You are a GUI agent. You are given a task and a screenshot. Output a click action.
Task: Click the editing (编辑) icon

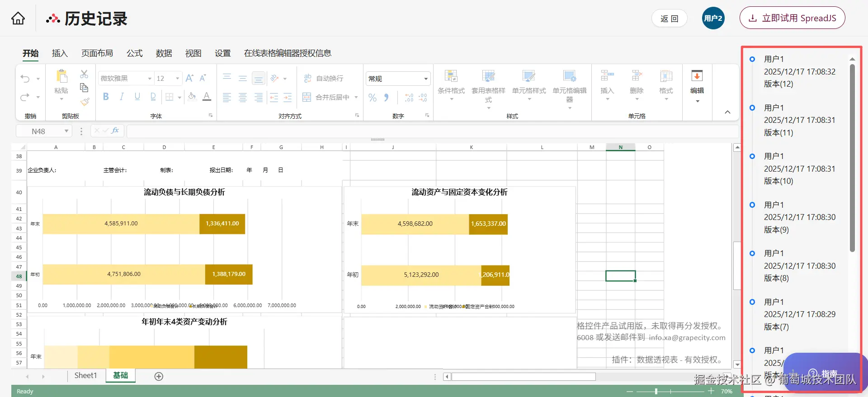click(697, 75)
